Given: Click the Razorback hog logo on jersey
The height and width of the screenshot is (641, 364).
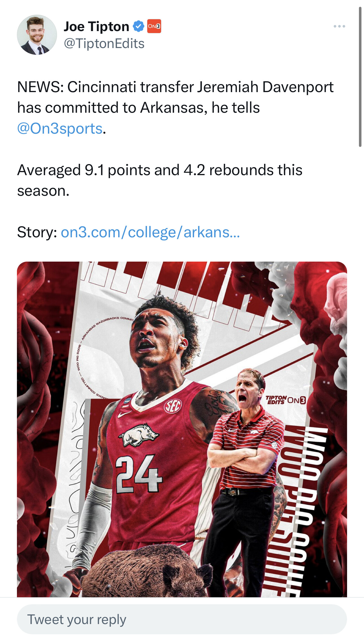Looking at the screenshot, I should 138,435.
